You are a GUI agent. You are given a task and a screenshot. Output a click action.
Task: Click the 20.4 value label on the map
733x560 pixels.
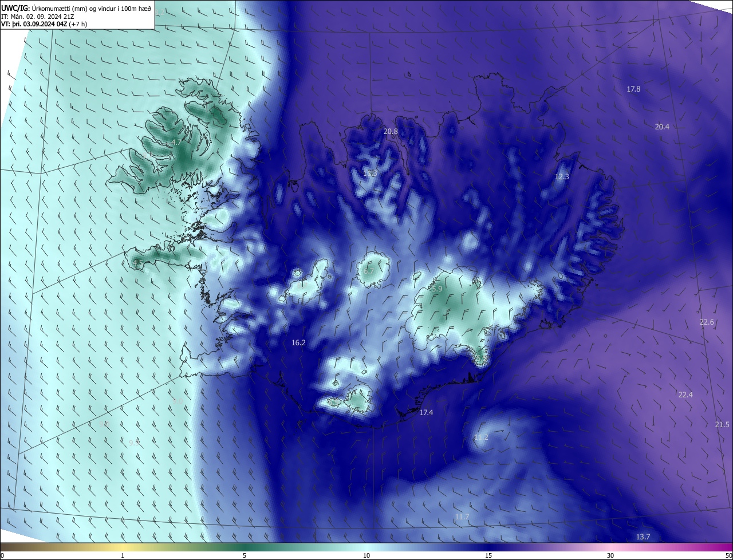[x=662, y=127]
